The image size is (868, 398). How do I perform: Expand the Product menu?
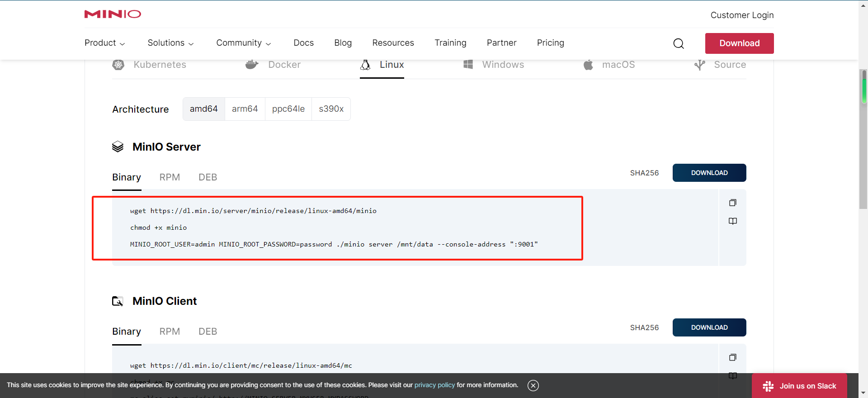tap(105, 43)
